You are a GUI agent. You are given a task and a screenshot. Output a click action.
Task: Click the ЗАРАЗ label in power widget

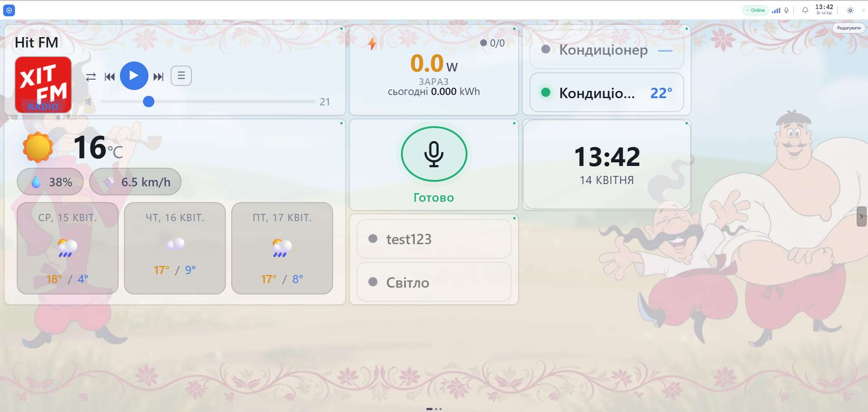coord(434,82)
